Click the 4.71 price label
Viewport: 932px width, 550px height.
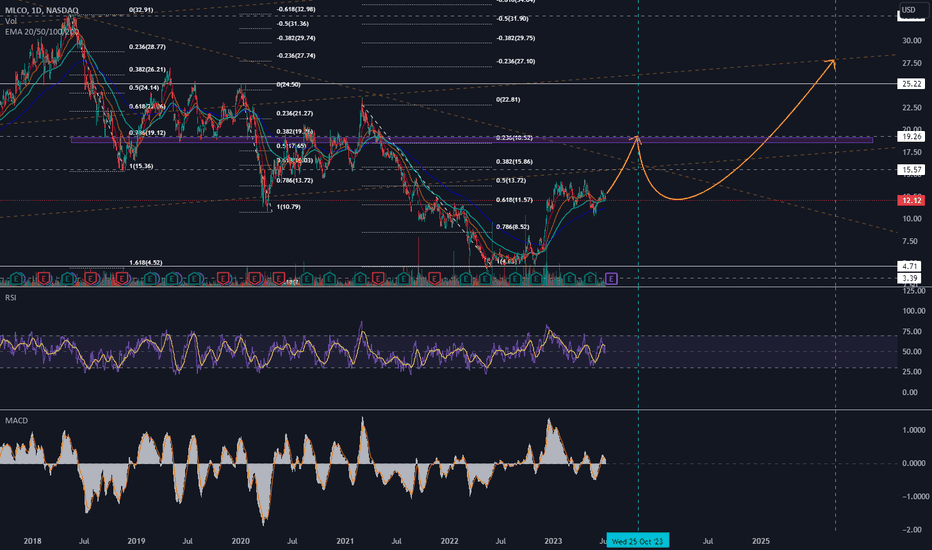pyautogui.click(x=910, y=266)
